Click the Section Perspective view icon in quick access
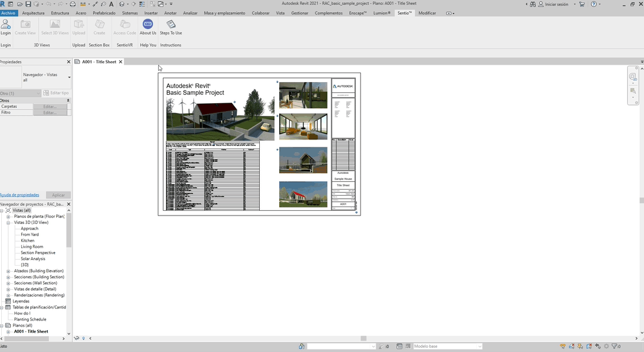 pos(134,4)
